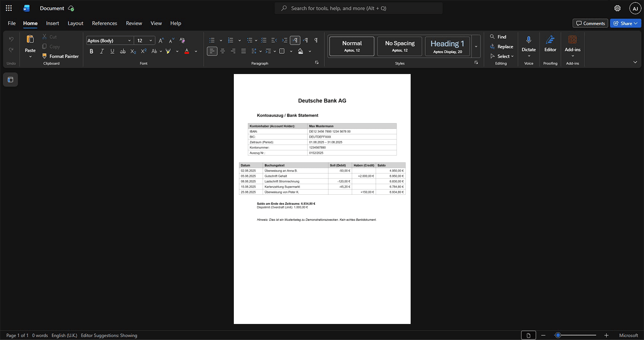Switch to the References tab
This screenshot has height=340, width=644.
point(104,23)
